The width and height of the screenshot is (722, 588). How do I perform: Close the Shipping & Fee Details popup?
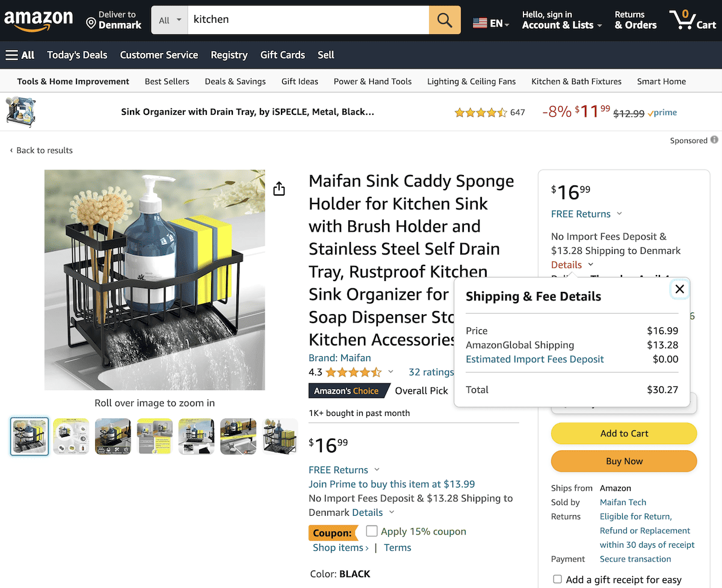[x=679, y=289]
